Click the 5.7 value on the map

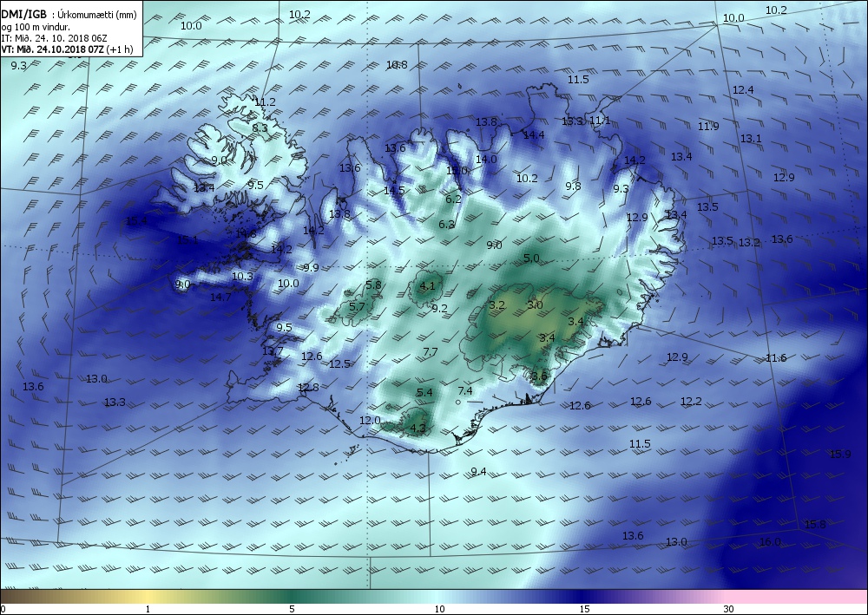[x=357, y=306]
